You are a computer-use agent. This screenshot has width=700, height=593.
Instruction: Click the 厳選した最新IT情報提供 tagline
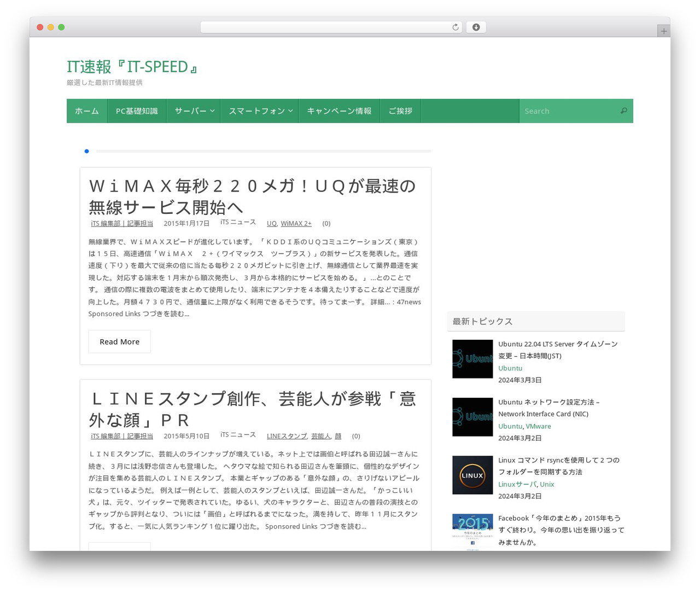tap(104, 83)
